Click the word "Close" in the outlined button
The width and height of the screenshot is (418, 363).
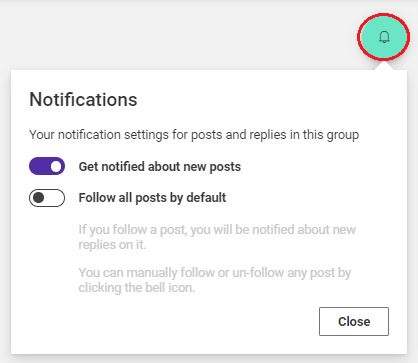(x=354, y=322)
